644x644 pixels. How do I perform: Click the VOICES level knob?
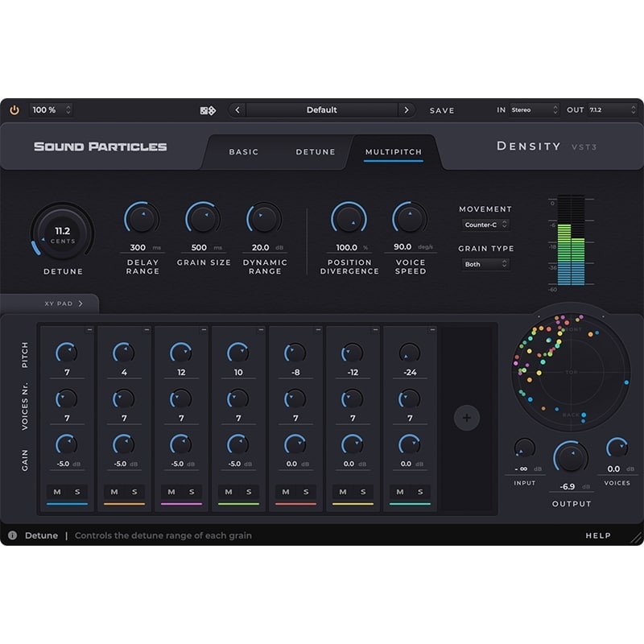click(x=617, y=448)
